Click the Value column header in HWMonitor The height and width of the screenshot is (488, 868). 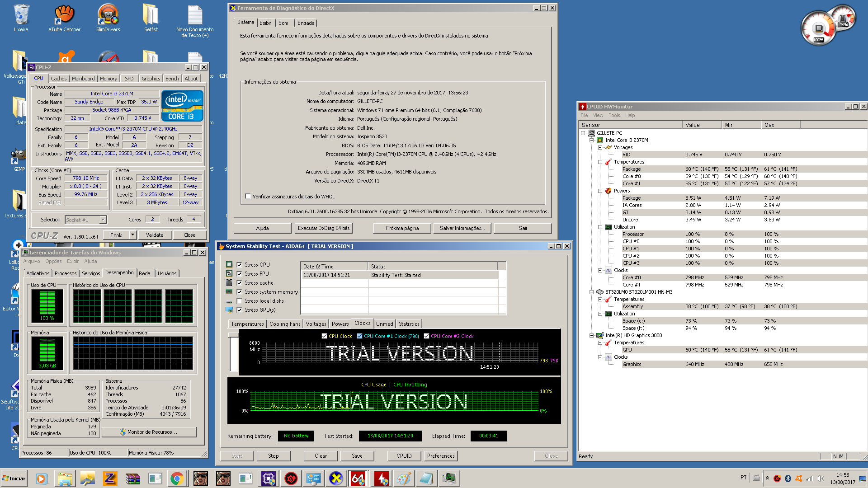(702, 125)
